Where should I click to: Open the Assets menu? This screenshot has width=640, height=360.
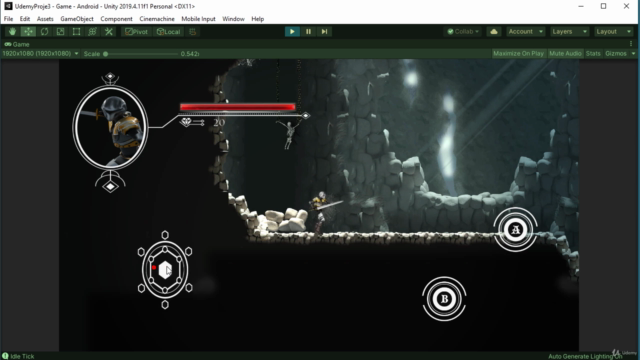click(x=45, y=19)
